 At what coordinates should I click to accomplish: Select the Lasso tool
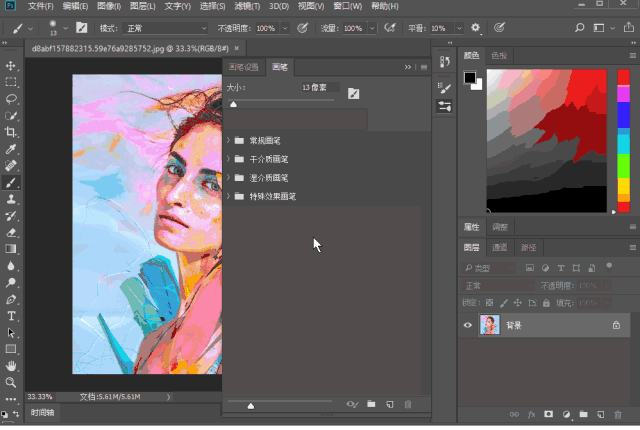[11, 98]
